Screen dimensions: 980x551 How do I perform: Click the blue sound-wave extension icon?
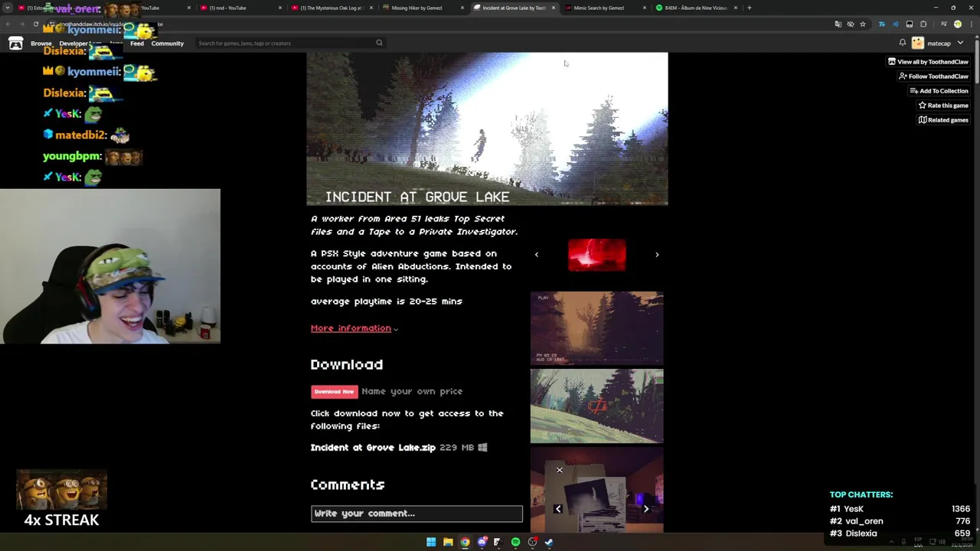coord(896,24)
